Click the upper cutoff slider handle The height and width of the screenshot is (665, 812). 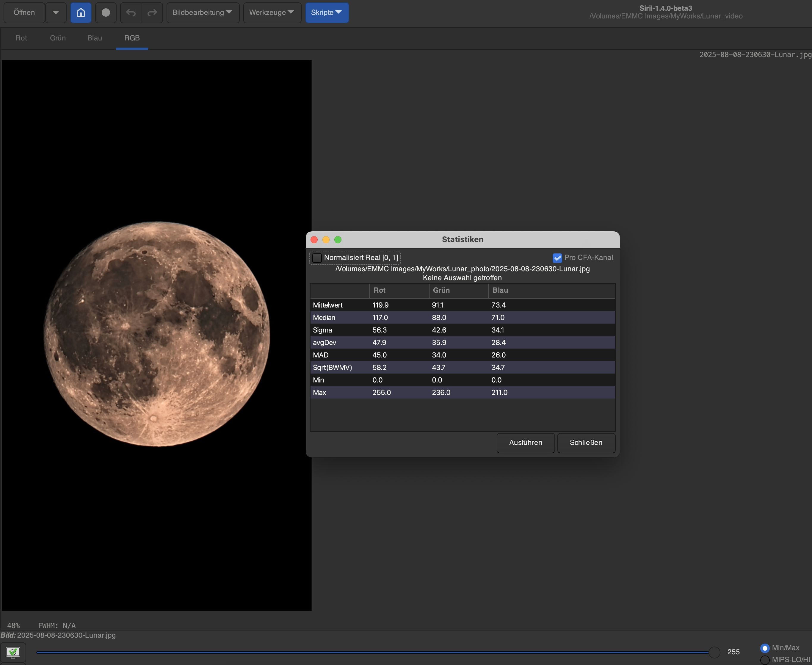714,652
